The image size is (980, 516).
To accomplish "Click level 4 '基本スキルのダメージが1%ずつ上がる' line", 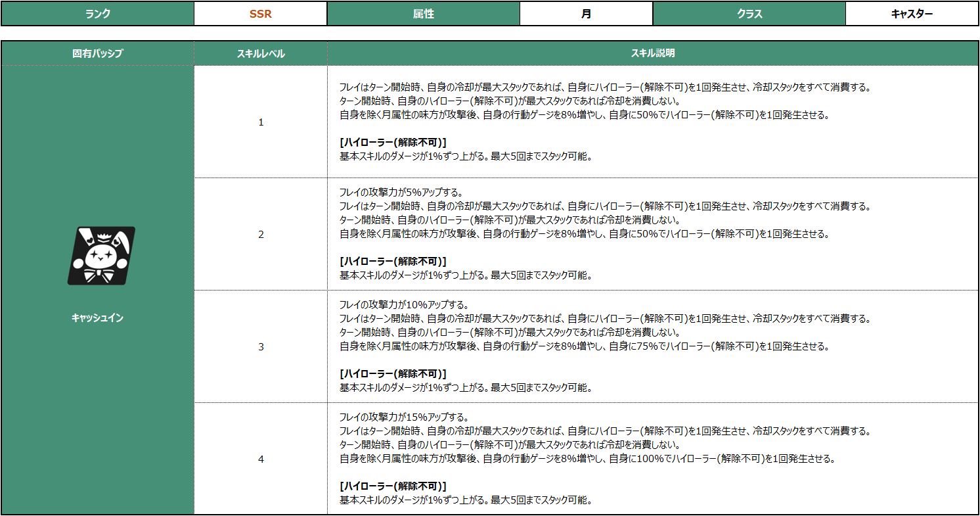I will 466,500.
